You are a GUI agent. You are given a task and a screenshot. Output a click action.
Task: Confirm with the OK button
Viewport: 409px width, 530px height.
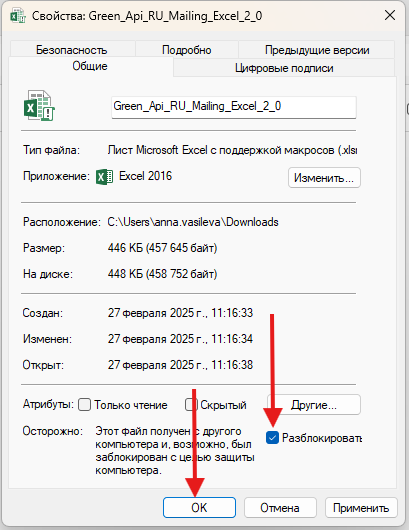coord(199,507)
